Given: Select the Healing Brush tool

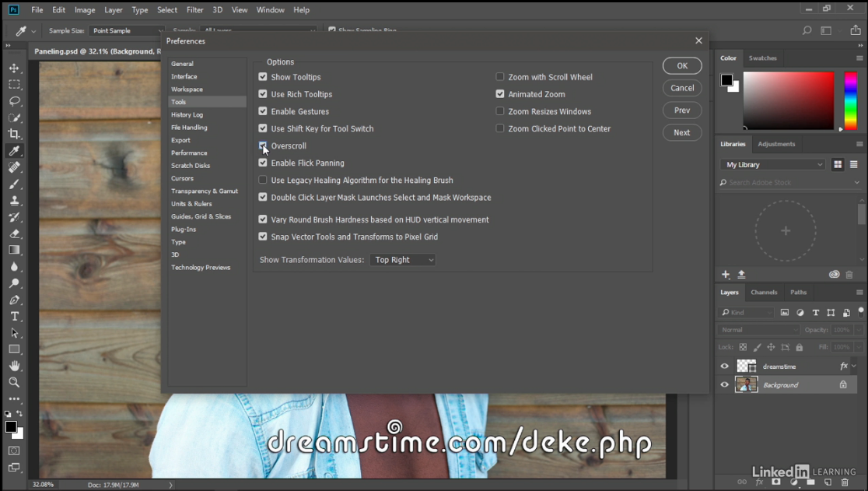Looking at the screenshot, I should click(x=15, y=167).
